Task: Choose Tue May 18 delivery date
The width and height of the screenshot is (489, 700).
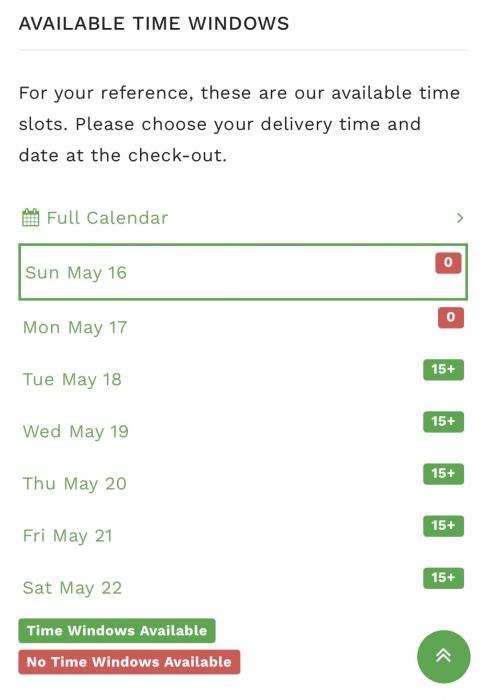Action: [243, 379]
